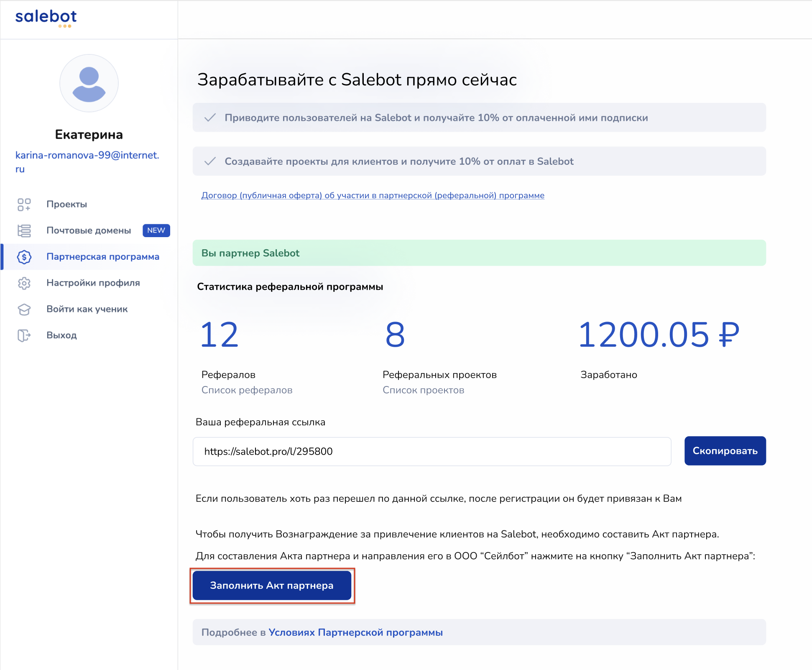The image size is (812, 670).
Task: Click the Salebot logo
Action: [46, 18]
